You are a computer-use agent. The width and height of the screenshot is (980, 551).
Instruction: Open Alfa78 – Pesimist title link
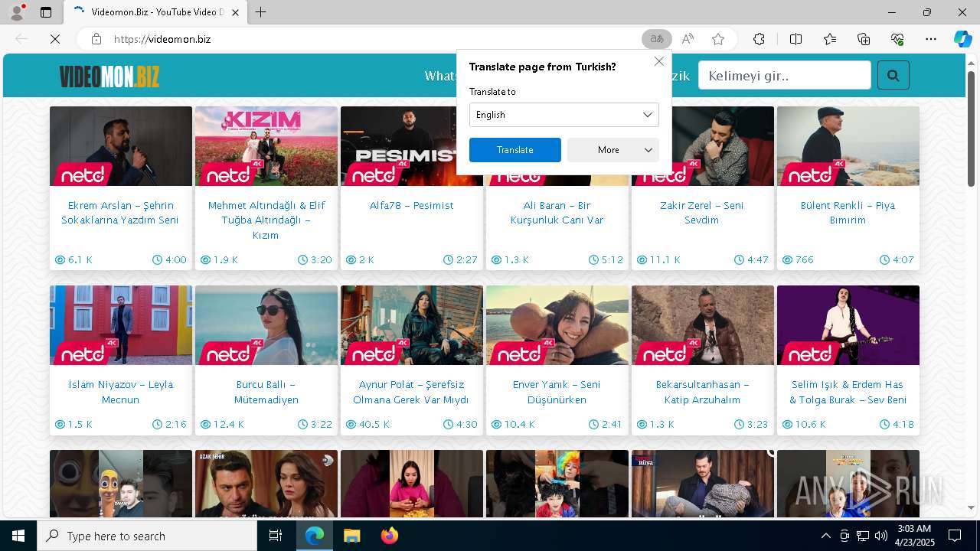[412, 205]
